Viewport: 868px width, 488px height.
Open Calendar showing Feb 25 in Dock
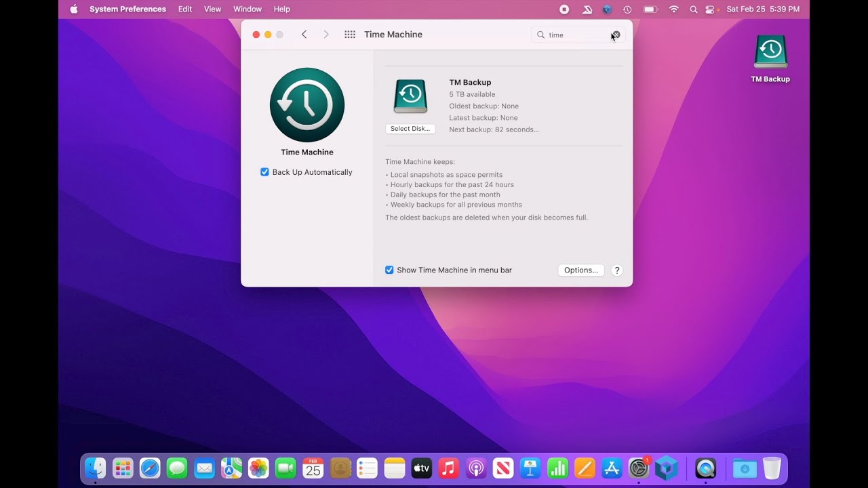coord(313,468)
